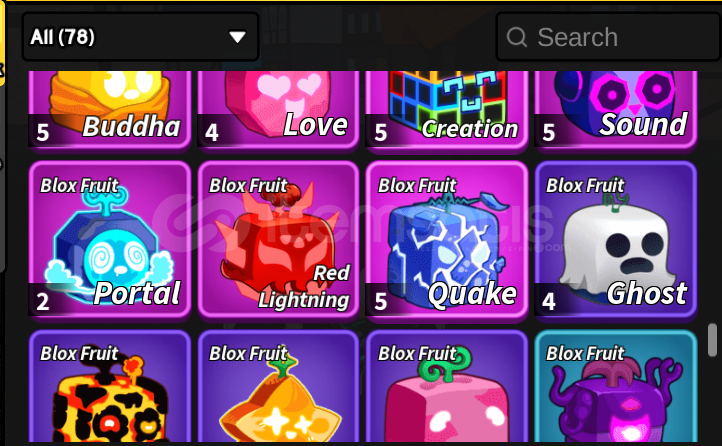Image resolution: width=722 pixels, height=446 pixels.
Task: Choose the Love fruit tile
Action: tap(279, 110)
